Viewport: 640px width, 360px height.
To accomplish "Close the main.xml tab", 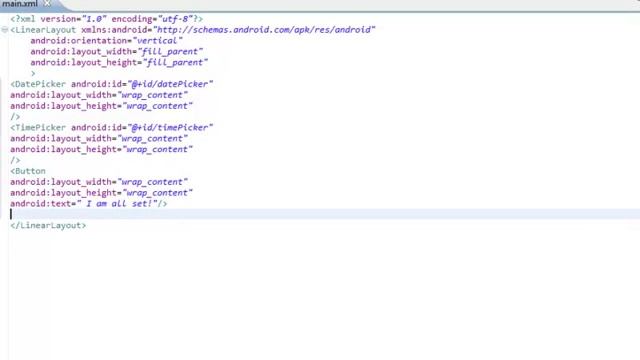I will tap(47, 4).
